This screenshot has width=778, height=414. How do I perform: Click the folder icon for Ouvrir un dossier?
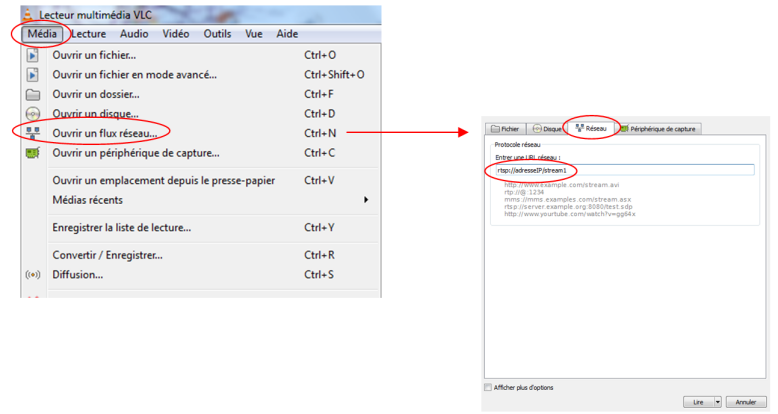[33, 94]
